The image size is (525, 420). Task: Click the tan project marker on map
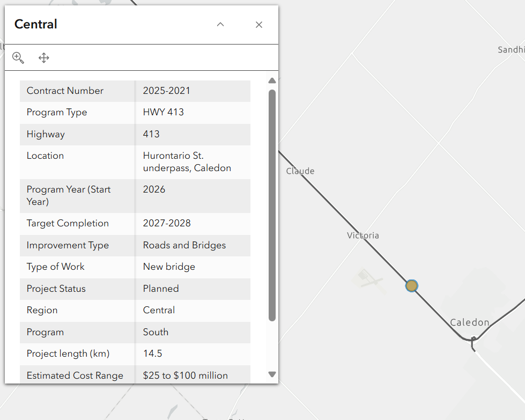[411, 286]
